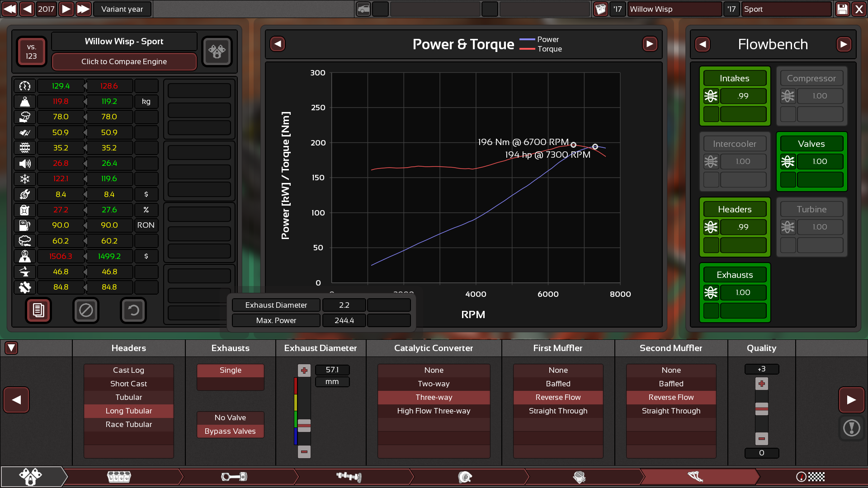Image resolution: width=868 pixels, height=488 pixels.
Task: Open the turbocharger tab icon
Action: pyautogui.click(x=465, y=477)
